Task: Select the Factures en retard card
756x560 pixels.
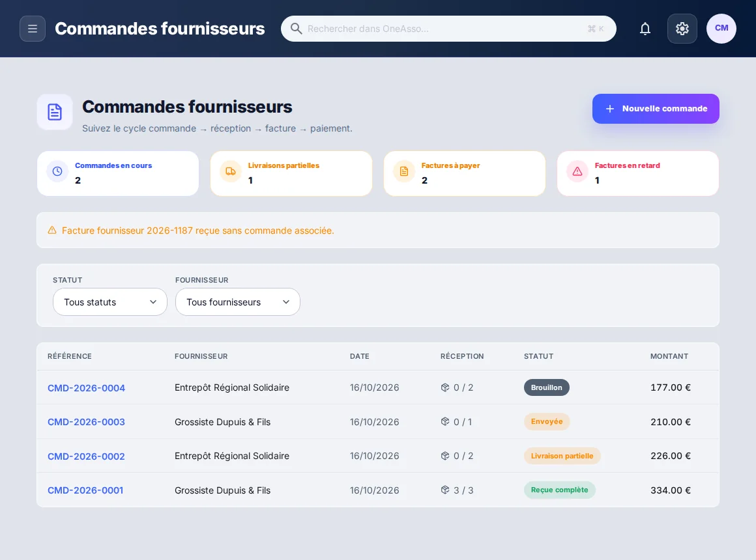Action: tap(638, 173)
